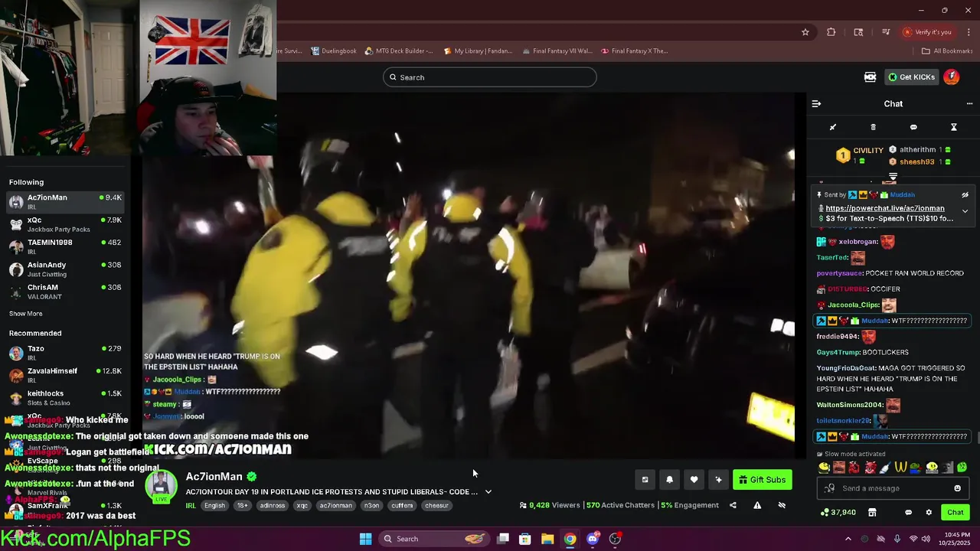Image resolution: width=980 pixels, height=551 pixels.
Task: Click the Verify it's you profile button
Action: click(x=927, y=32)
